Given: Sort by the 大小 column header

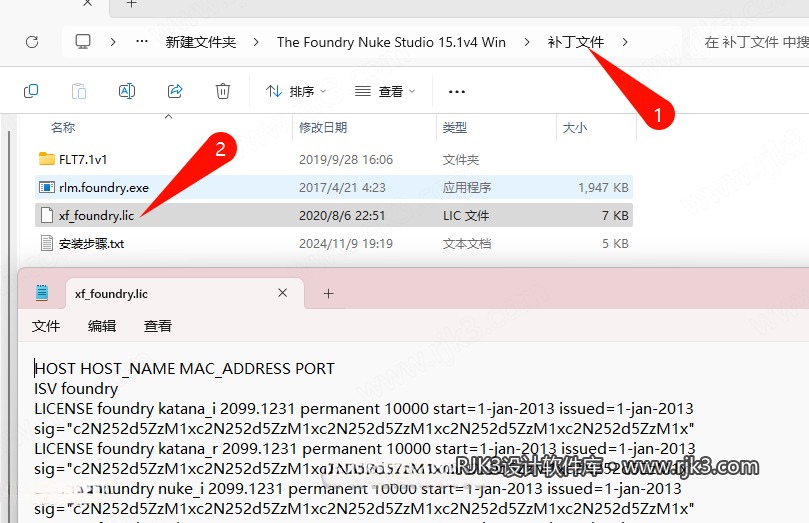Looking at the screenshot, I should pos(574,127).
